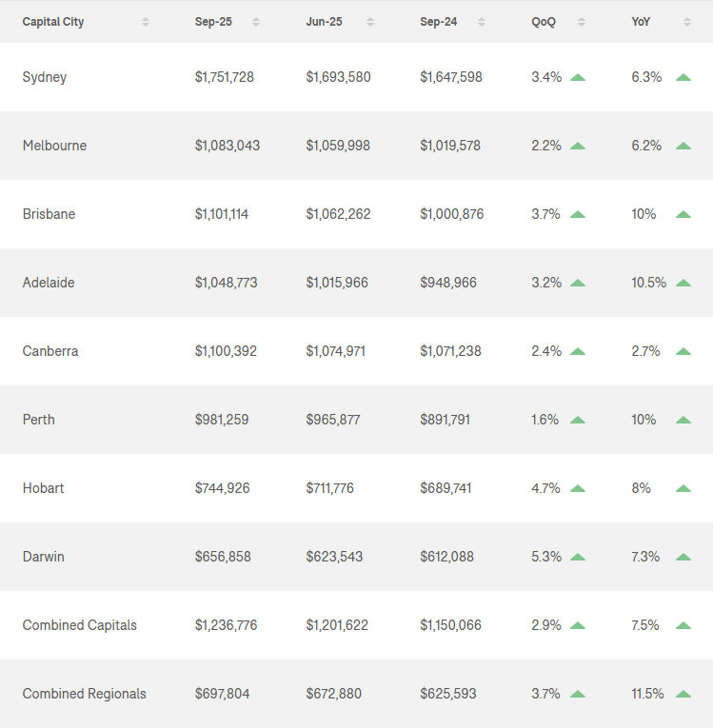Image resolution: width=713 pixels, height=728 pixels.
Task: Click green up arrow for Darwin YoY
Action: [683, 557]
